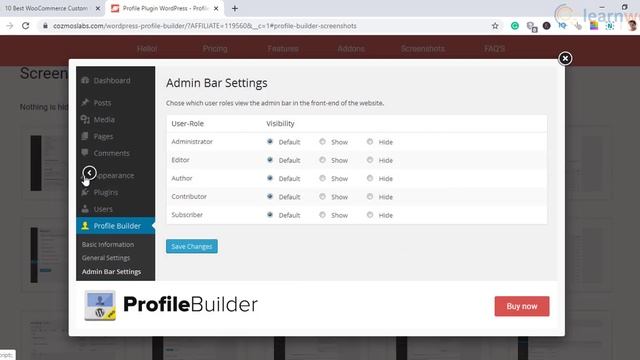The height and width of the screenshot is (360, 640).
Task: Select Show for Contributor role
Action: (322, 196)
